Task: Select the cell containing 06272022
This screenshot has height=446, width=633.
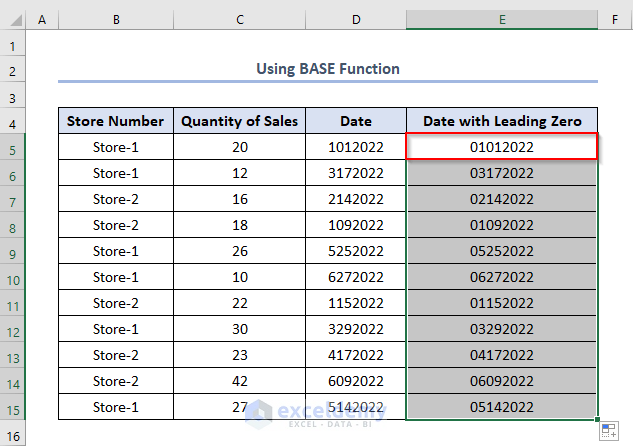Action: pyautogui.click(x=501, y=277)
